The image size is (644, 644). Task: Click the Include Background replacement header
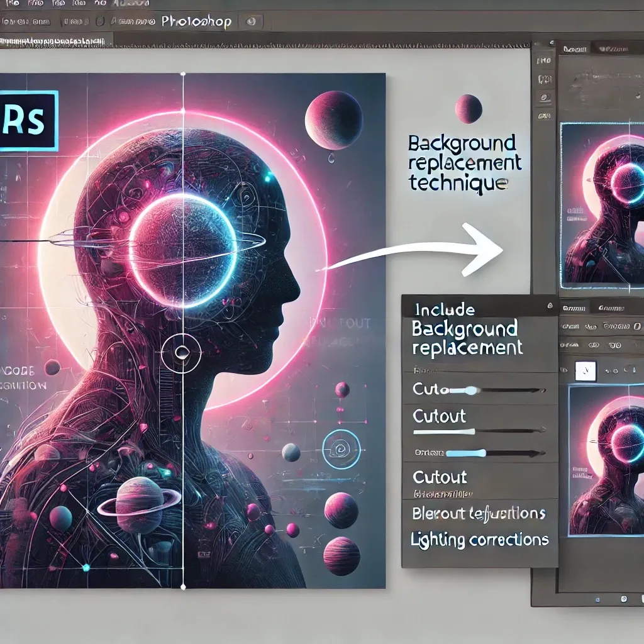[x=464, y=328]
